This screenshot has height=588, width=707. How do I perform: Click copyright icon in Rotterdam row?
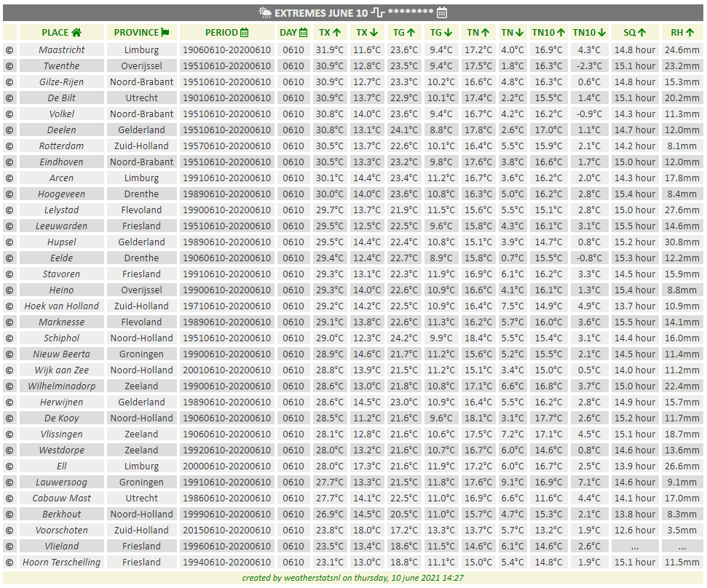tap(9, 146)
